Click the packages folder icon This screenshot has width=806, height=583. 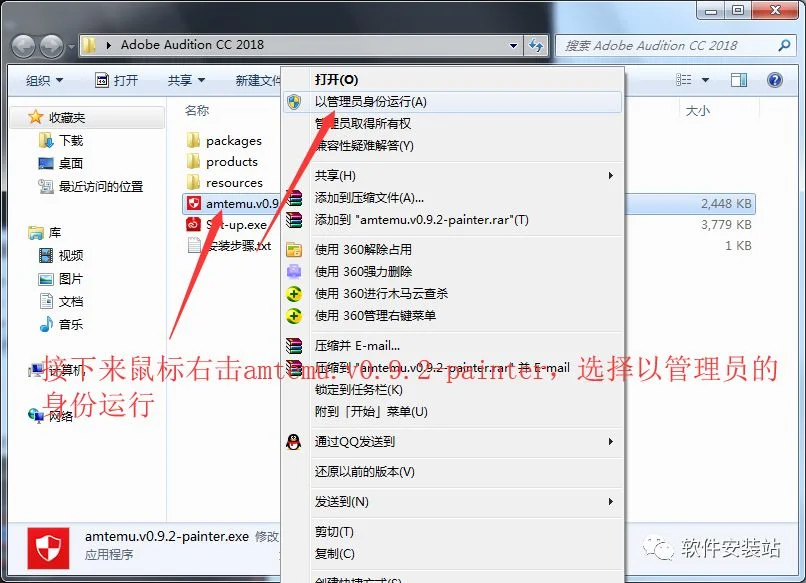pyautogui.click(x=193, y=140)
